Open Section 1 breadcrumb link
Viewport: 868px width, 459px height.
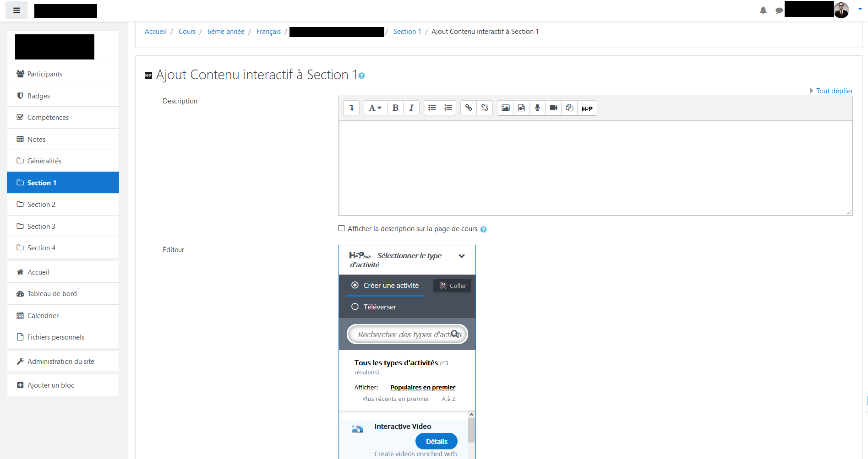(x=407, y=32)
